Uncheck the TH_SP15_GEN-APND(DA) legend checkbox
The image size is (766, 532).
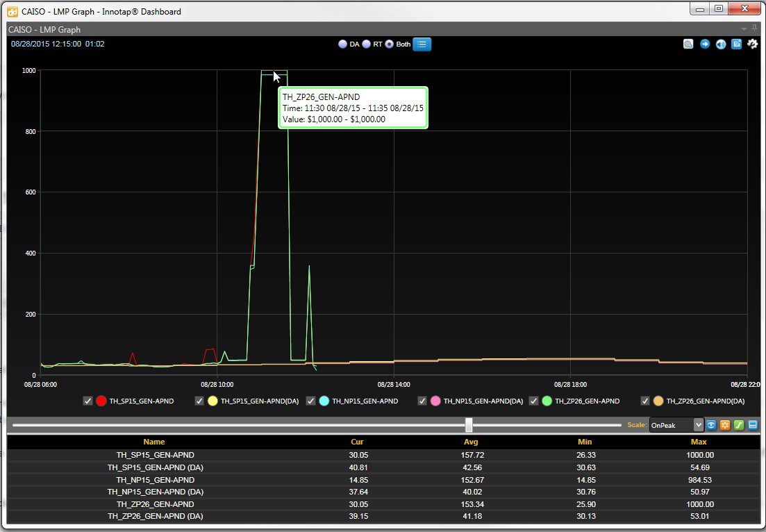pyautogui.click(x=199, y=401)
